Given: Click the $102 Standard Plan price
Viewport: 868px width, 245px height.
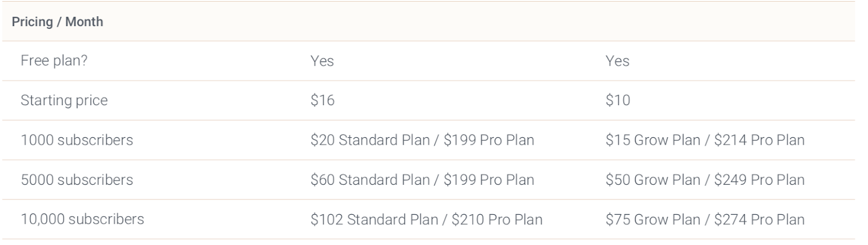Looking at the screenshot, I should click(x=374, y=219).
